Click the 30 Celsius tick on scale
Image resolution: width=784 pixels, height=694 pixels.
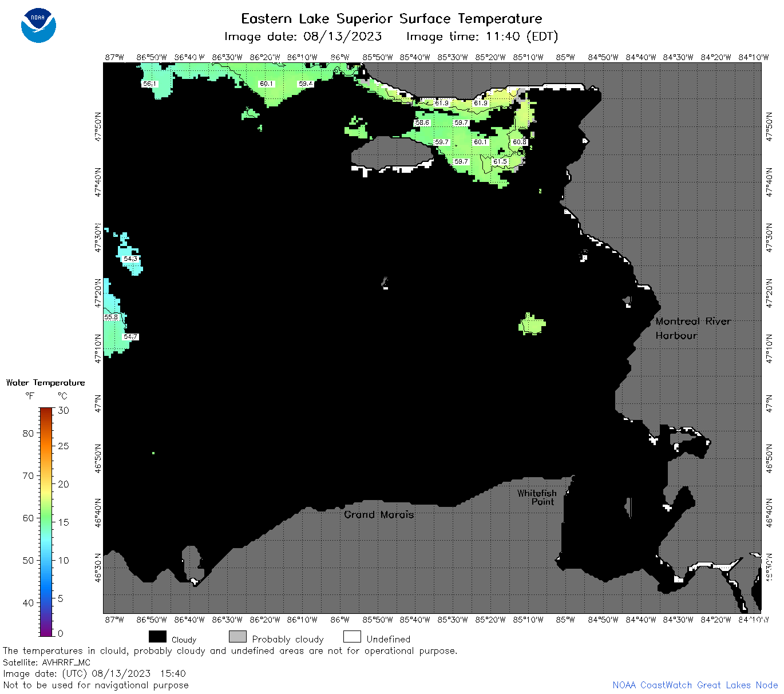(64, 410)
